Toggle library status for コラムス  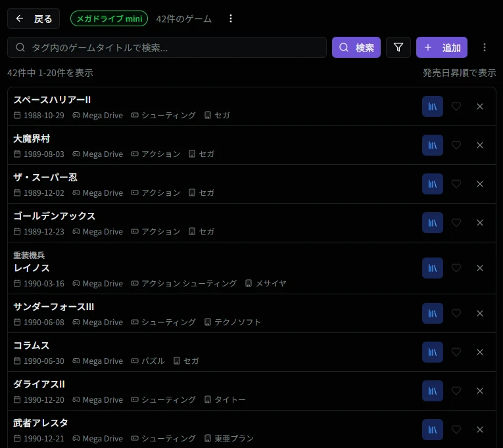pos(433,352)
